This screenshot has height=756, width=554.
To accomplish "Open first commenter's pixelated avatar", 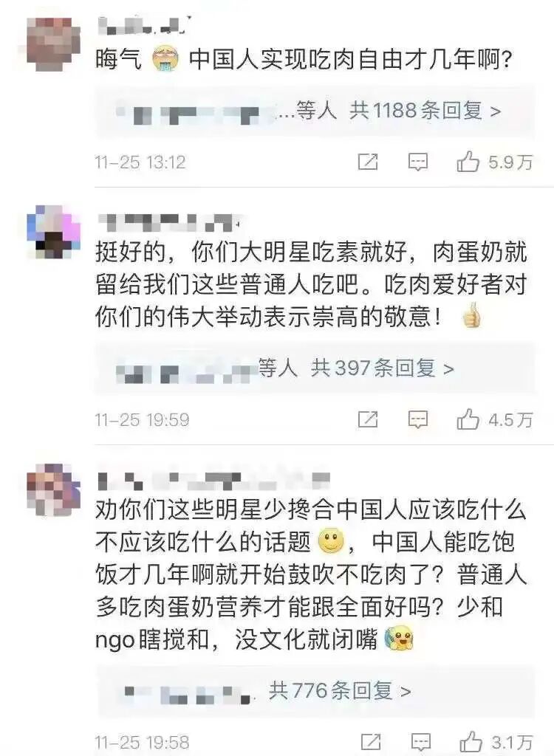I will coord(50,44).
